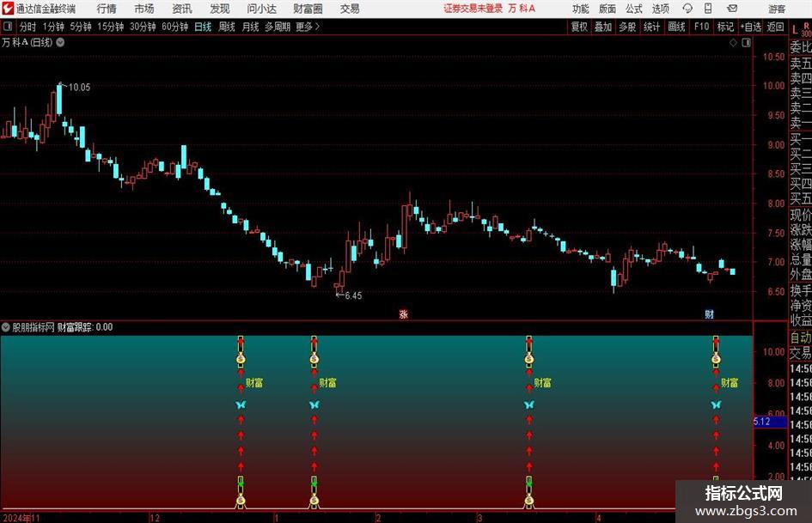Image resolution: width=812 pixels, height=523 pixels.
Task: Click the 10.05 high price label
Action: 79,87
